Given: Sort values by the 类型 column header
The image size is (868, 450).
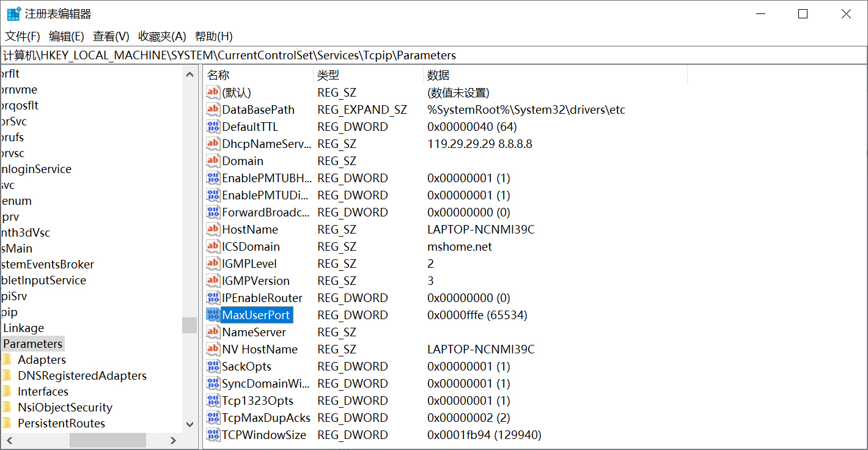Looking at the screenshot, I should 368,75.
